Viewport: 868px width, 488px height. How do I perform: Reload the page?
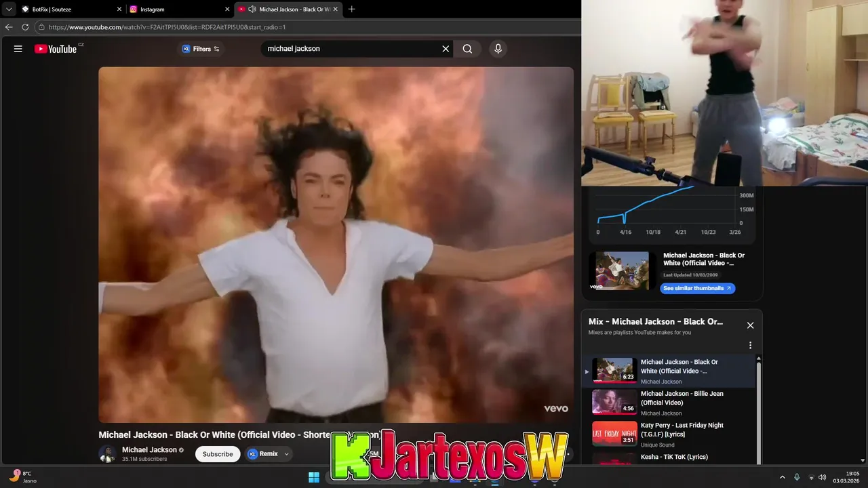[25, 27]
